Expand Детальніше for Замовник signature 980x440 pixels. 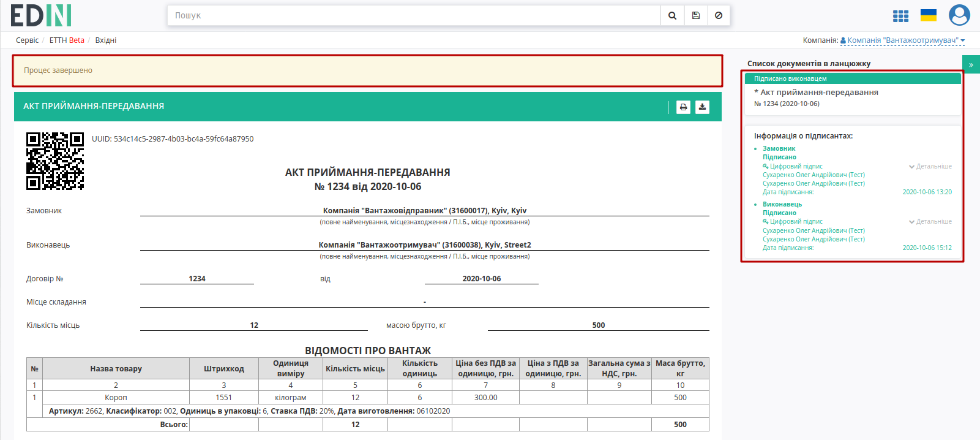click(930, 166)
